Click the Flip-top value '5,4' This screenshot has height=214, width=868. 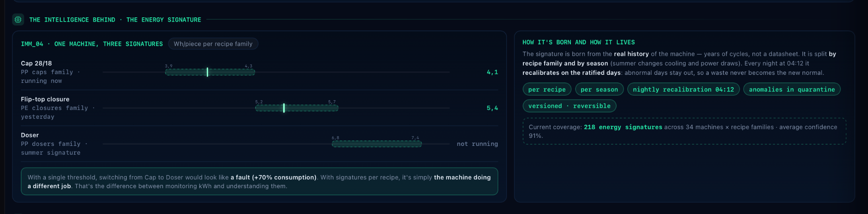(492, 108)
